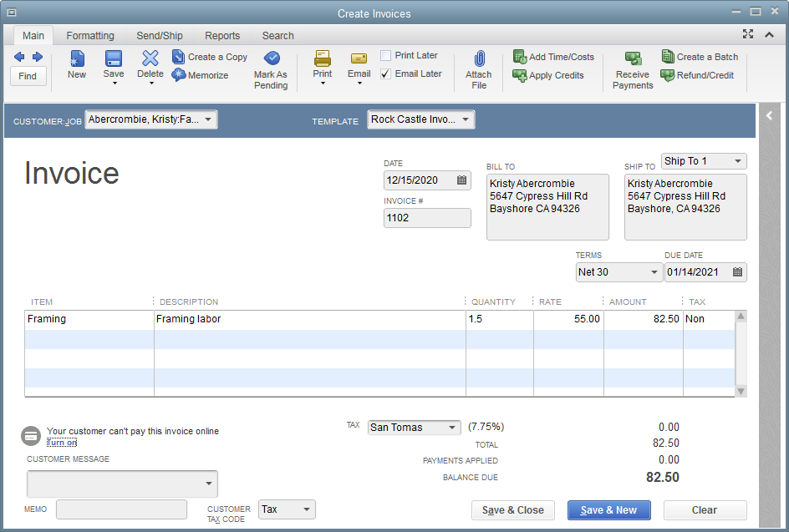
Task: Toggle full-screen expand icon in ribbon
Action: click(x=748, y=34)
